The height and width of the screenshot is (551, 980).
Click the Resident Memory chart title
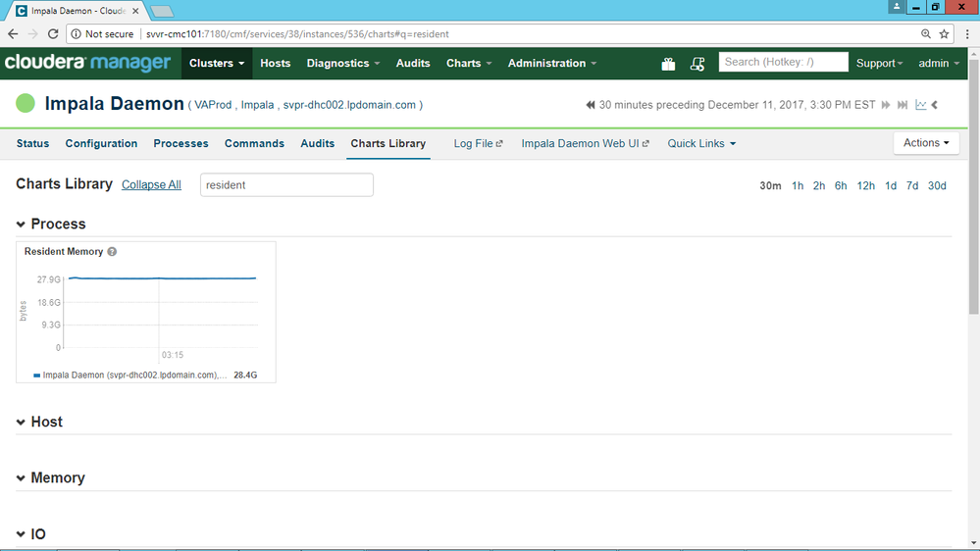pos(64,251)
